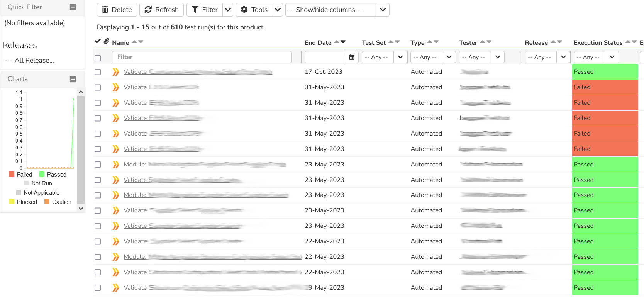Click the calendar icon in End Date filter

point(351,57)
